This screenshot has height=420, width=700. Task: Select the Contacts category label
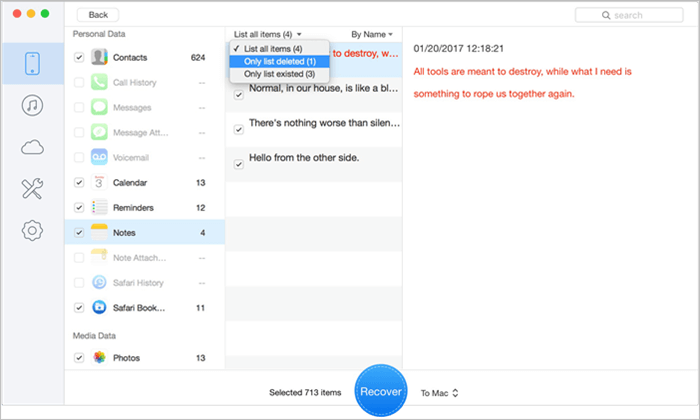pyautogui.click(x=130, y=58)
